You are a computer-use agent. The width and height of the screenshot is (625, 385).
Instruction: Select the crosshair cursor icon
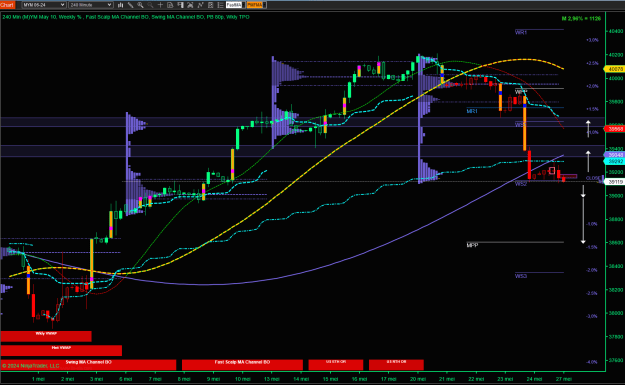[160, 5]
